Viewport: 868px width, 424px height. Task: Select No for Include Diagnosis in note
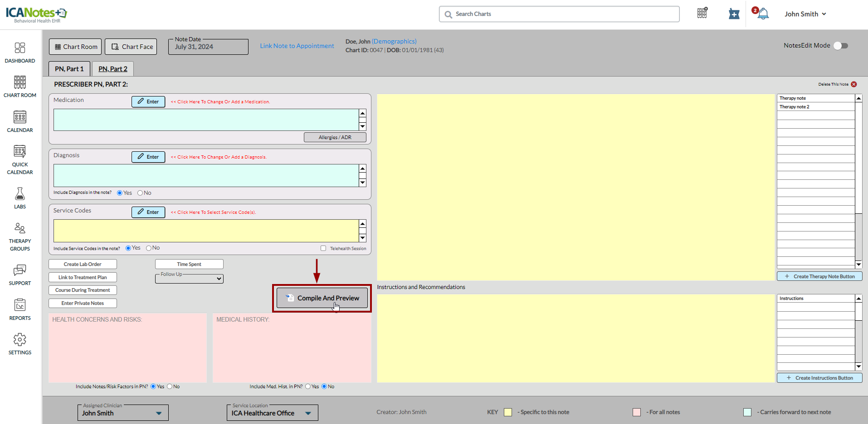140,193
